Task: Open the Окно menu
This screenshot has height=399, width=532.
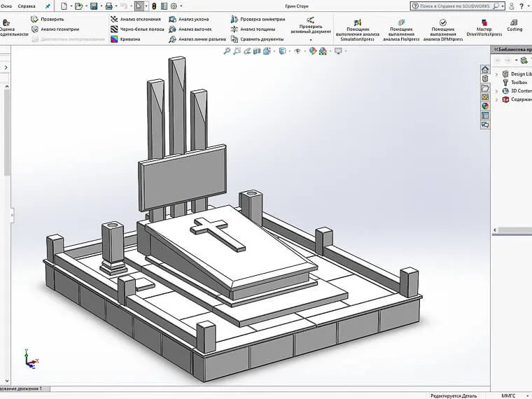Action: click(x=7, y=6)
